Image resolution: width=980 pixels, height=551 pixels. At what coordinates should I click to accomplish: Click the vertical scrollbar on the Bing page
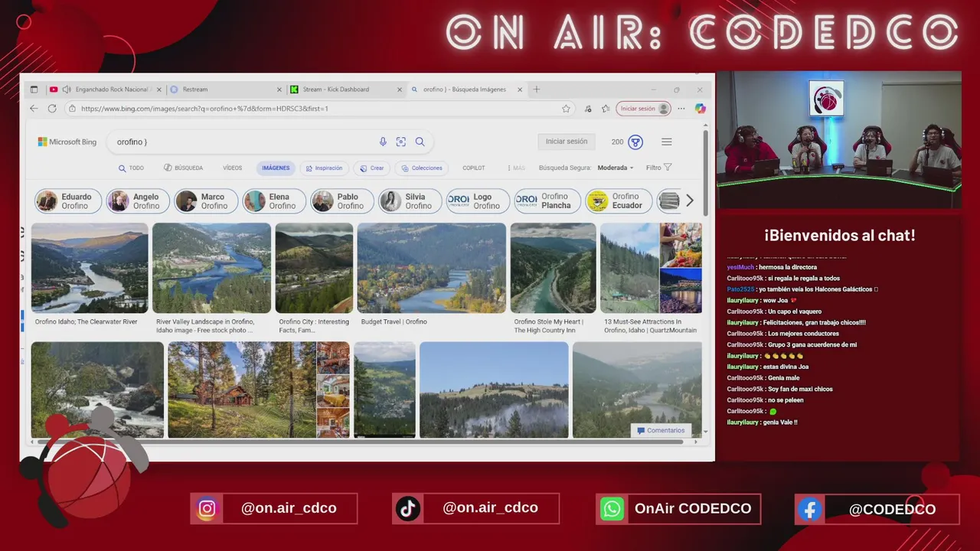click(x=705, y=172)
